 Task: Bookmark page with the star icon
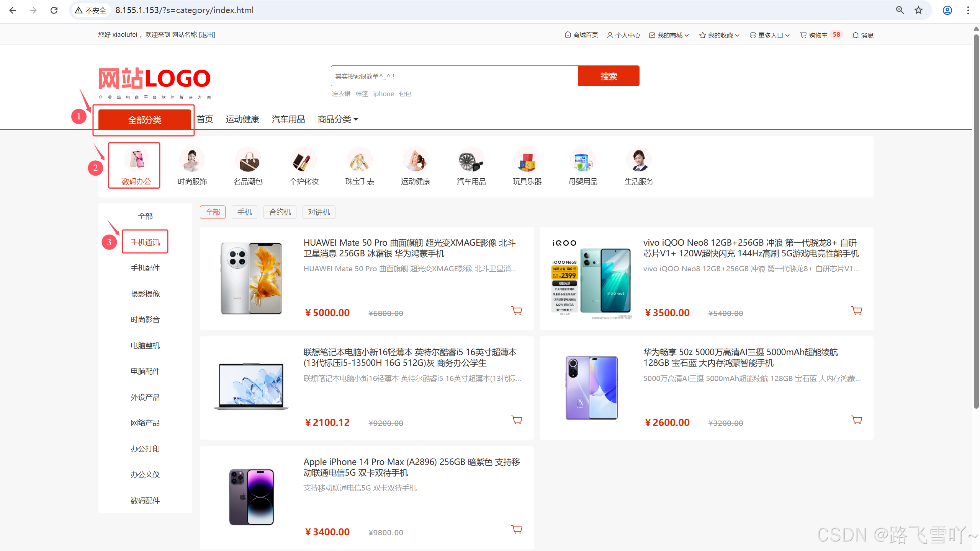click(x=918, y=10)
